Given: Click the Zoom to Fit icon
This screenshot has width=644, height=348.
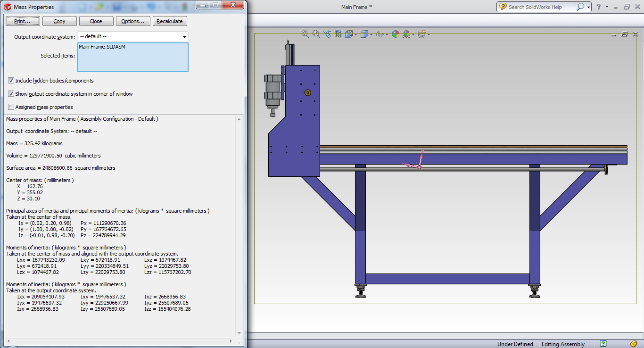Looking at the screenshot, I should (305, 34).
